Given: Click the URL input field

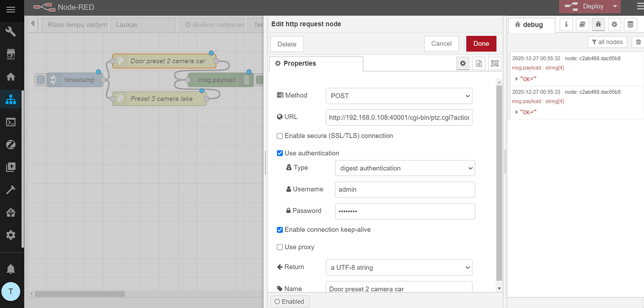Looking at the screenshot, I should click(399, 118).
